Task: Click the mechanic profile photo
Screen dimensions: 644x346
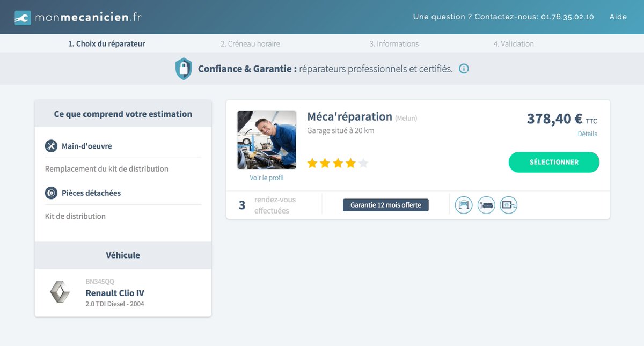Action: (x=267, y=140)
